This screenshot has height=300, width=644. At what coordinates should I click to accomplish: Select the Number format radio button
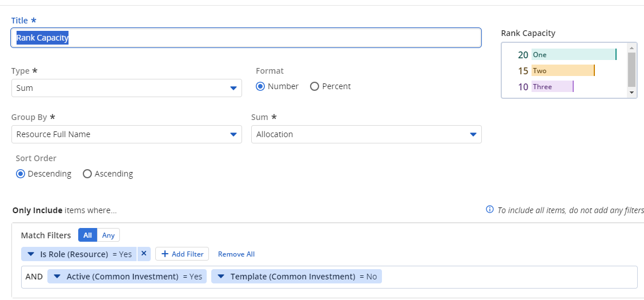(260, 86)
